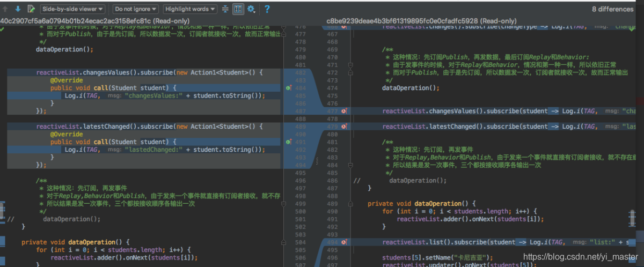Click red error stripe marker on right edge
Image resolution: width=644 pixels, height=267 pixels.
[x=640, y=101]
